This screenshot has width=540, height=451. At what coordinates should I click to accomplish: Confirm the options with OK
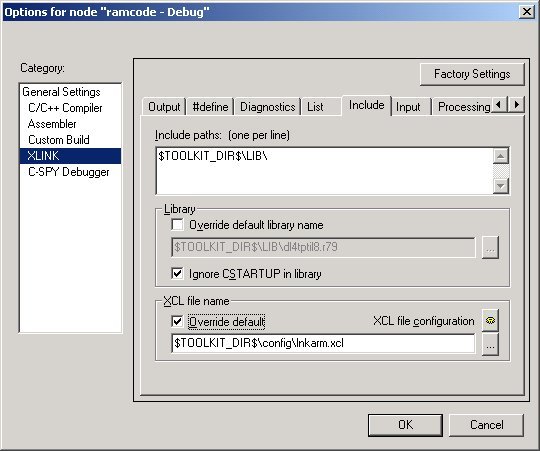click(x=405, y=425)
